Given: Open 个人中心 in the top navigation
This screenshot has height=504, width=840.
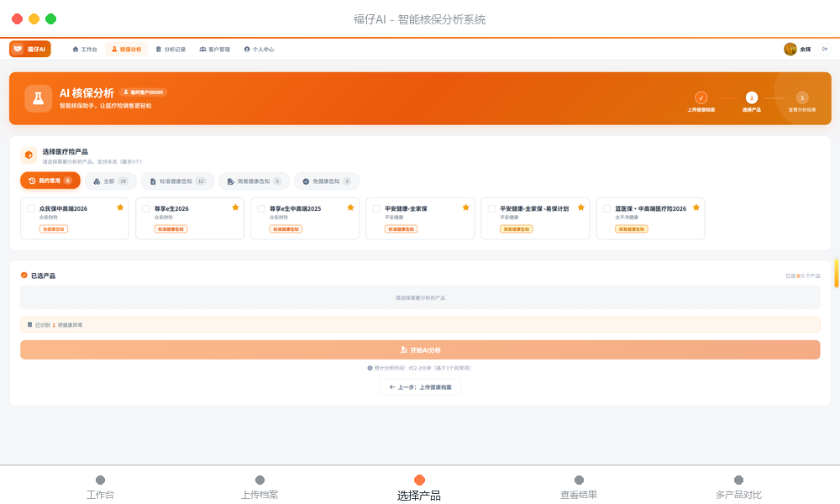Looking at the screenshot, I should click(x=260, y=50).
